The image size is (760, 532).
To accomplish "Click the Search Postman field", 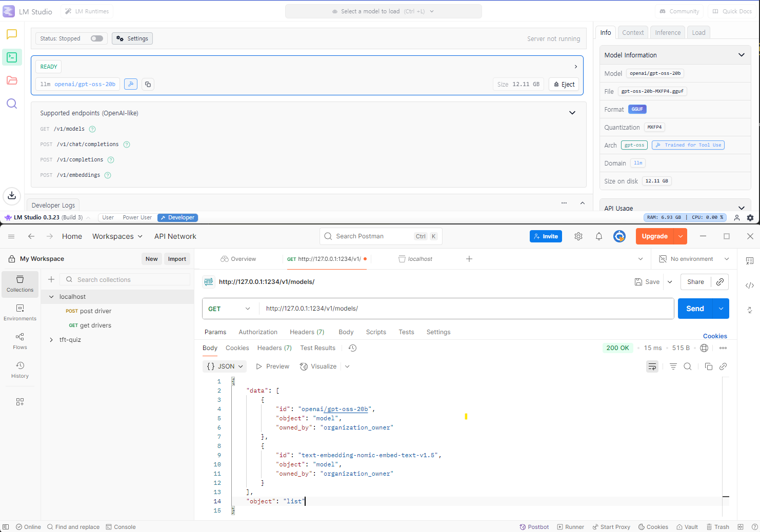I will pyautogui.click(x=381, y=236).
